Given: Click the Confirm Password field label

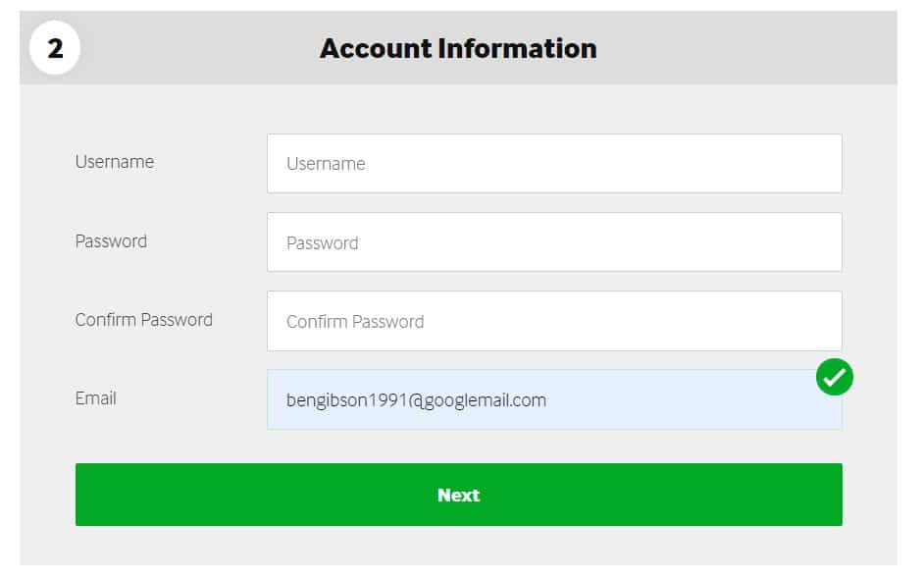Looking at the screenshot, I should click(x=144, y=320).
